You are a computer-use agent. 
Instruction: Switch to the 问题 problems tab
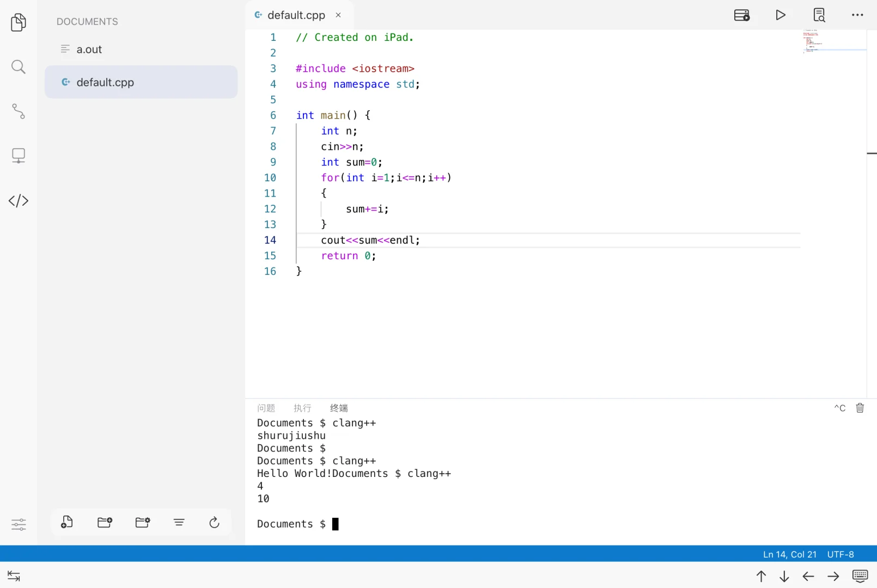coord(266,408)
